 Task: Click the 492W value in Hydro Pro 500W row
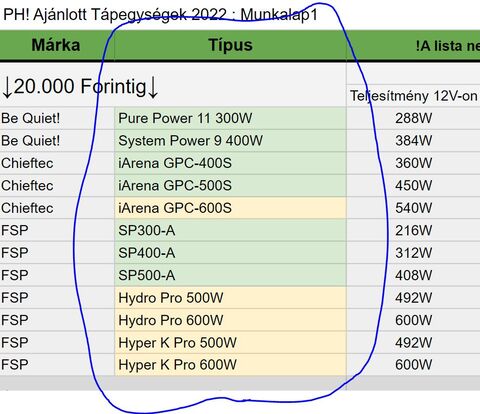[x=414, y=298]
